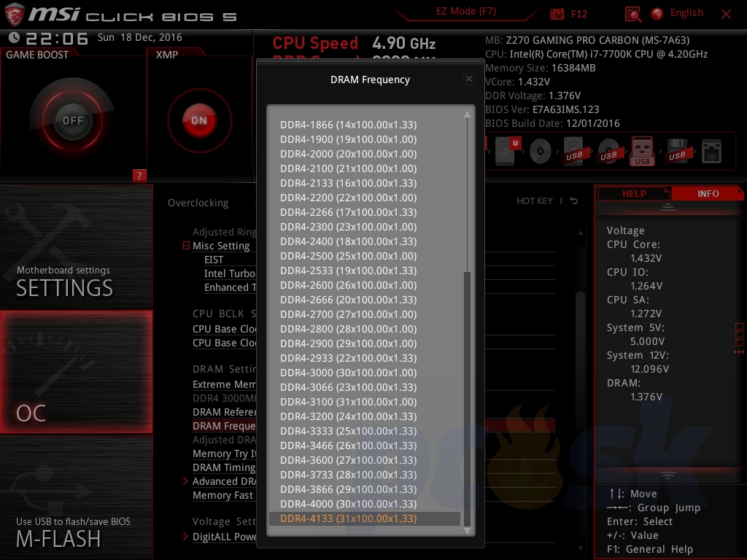Click the EIST setting row

[214, 260]
